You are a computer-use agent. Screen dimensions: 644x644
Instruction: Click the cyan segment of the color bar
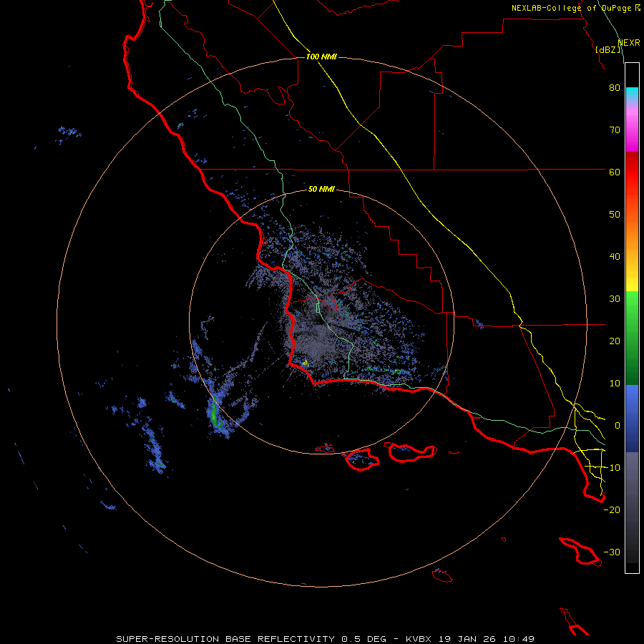pos(632,93)
